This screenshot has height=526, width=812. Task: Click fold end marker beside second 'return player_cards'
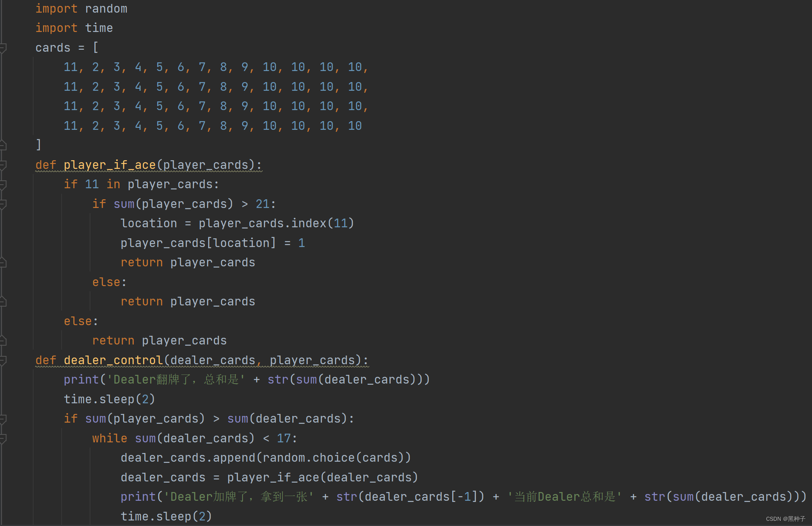click(3, 302)
